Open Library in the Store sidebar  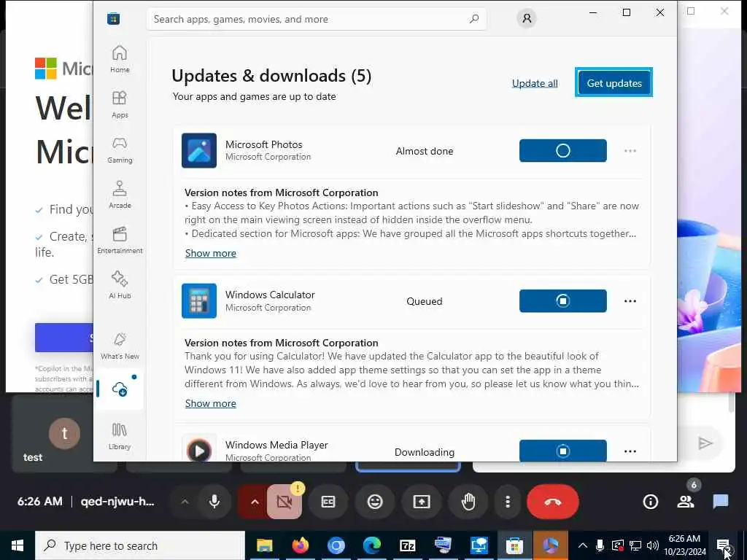pos(120,436)
